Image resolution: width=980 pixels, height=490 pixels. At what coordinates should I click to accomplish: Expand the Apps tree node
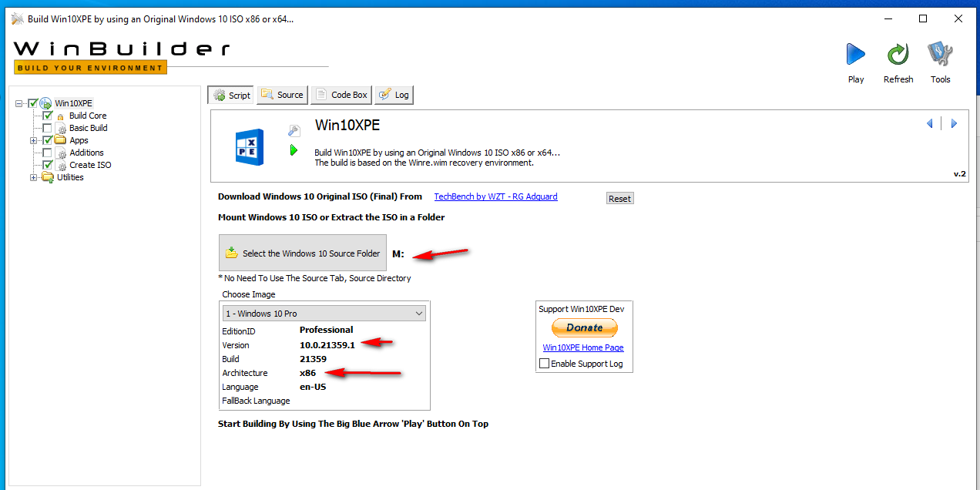[33, 140]
